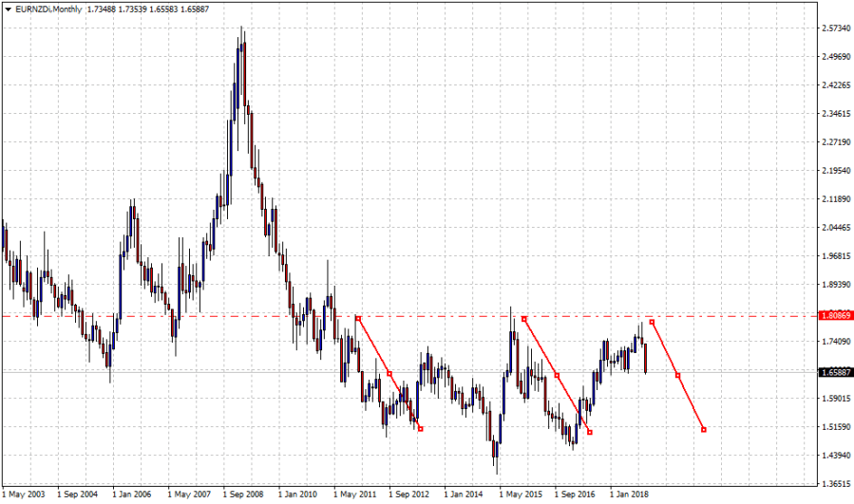Select top anchor of the 2015 red trendline

(524, 319)
